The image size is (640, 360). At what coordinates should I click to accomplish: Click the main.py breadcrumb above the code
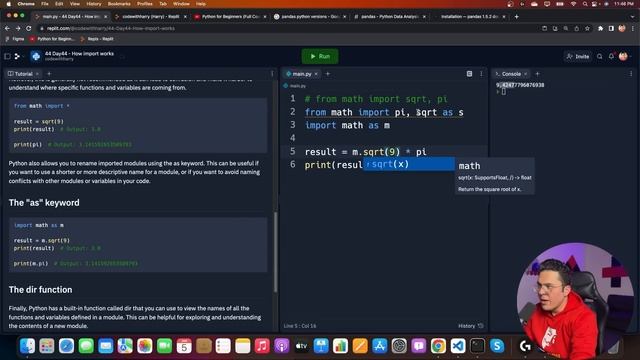[295, 86]
